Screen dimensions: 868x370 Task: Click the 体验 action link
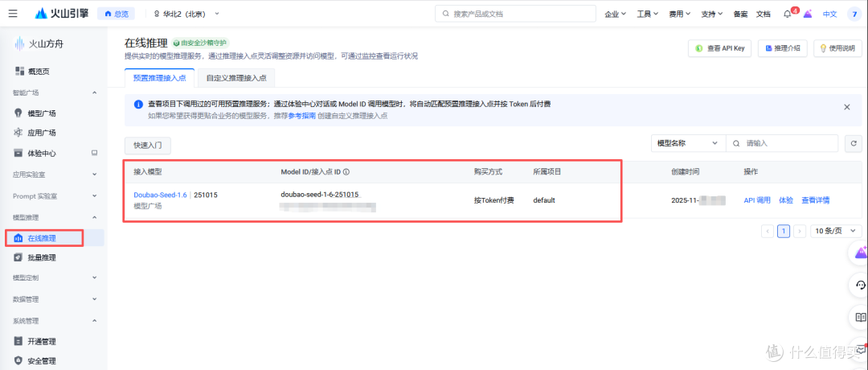786,200
